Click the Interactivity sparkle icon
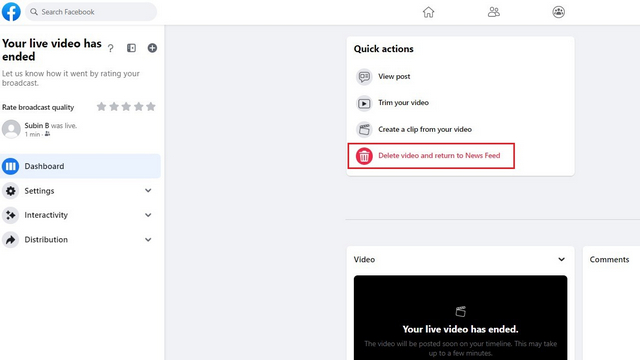640x360 pixels. tap(11, 215)
